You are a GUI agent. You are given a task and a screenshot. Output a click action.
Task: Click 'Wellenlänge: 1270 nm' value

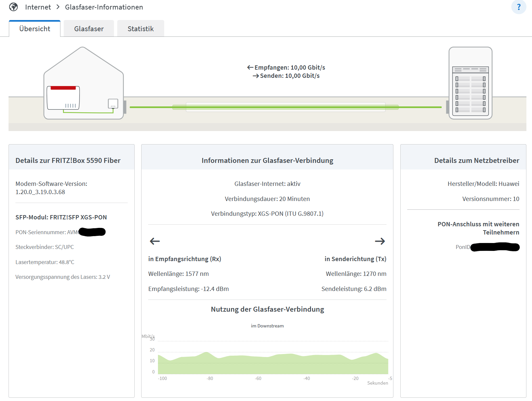coord(356,274)
